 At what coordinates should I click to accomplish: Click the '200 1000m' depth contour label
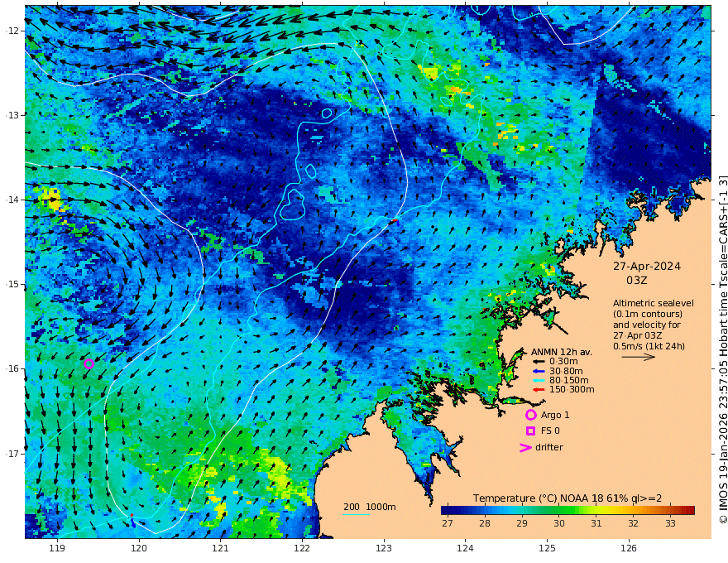[x=370, y=507]
